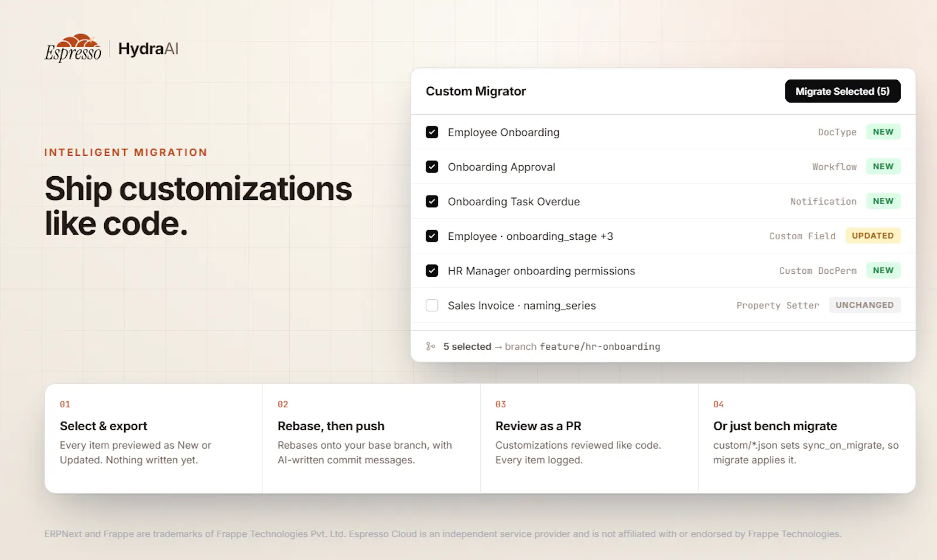Select the Employee Onboarding row label
The height and width of the screenshot is (560, 937).
(504, 132)
